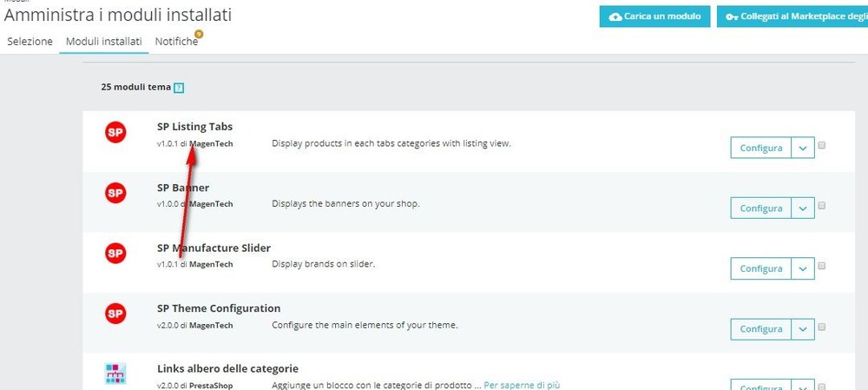This screenshot has height=390, width=868.
Task: Click Configura for SP Banner
Action: [760, 208]
